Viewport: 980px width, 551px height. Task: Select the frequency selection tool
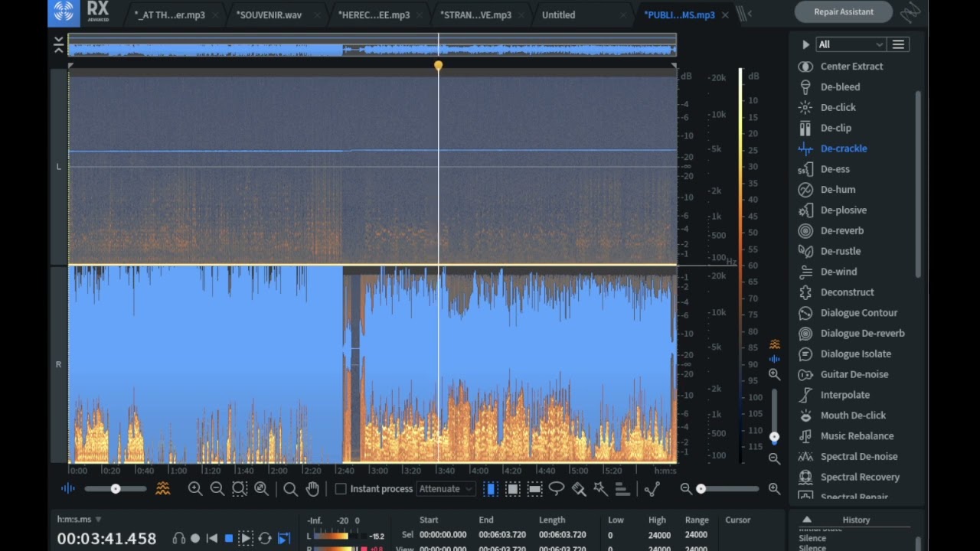pyautogui.click(x=535, y=489)
